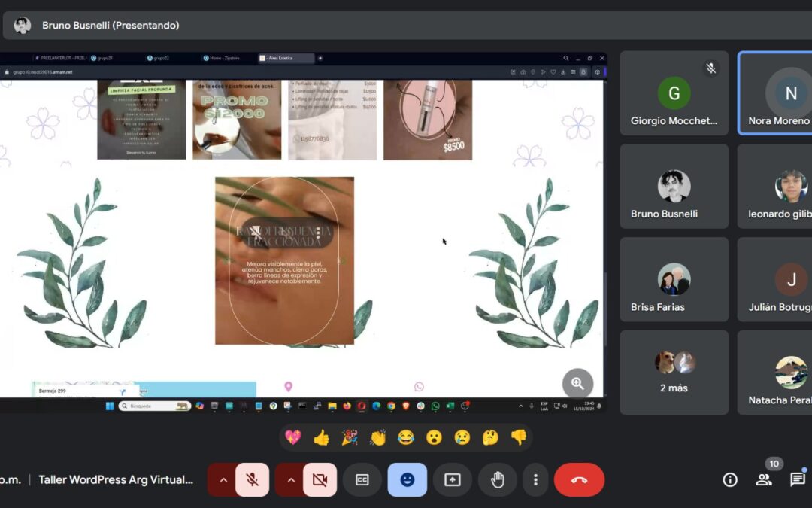Open Firefox from the shared taskbar
Image resolution: width=812 pixels, height=508 pixels.
pos(347,406)
